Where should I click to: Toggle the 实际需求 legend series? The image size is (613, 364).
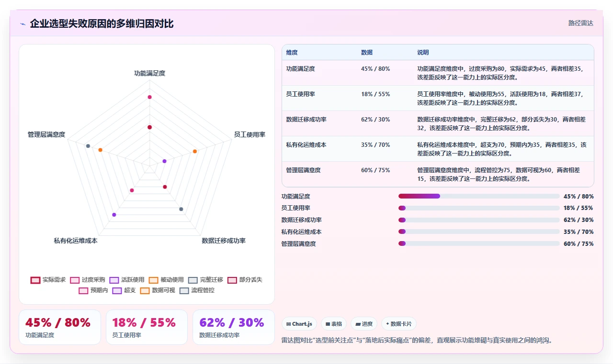48,280
